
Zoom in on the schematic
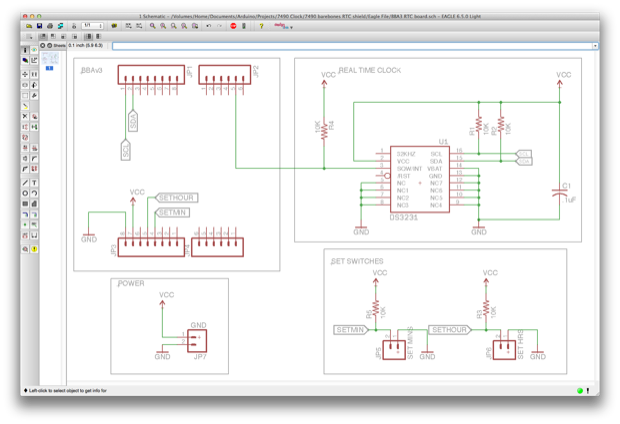tap(163, 26)
